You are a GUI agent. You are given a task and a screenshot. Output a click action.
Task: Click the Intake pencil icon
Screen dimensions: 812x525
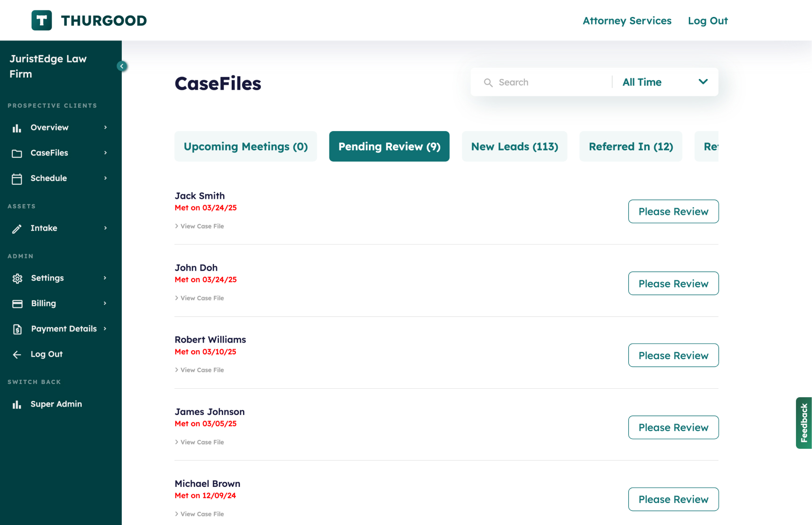17,228
